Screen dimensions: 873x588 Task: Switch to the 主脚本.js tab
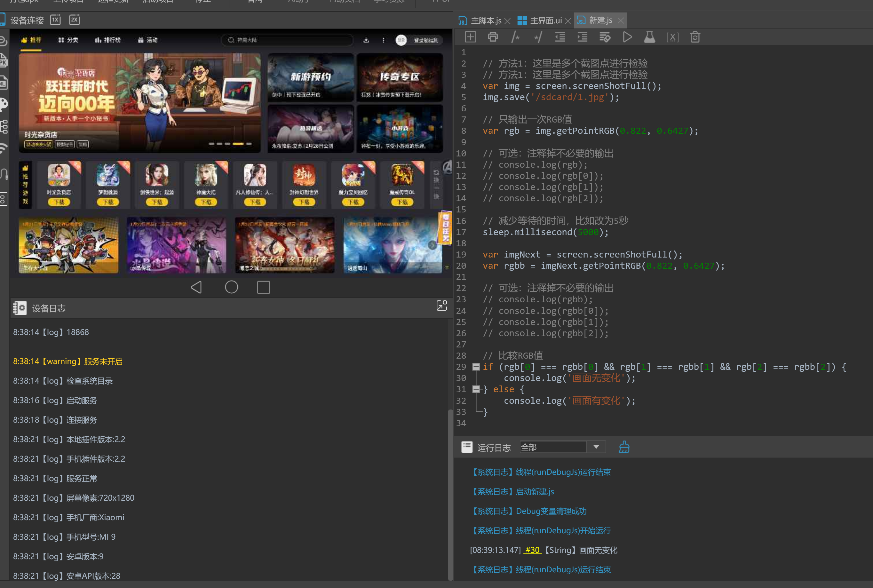(480, 20)
